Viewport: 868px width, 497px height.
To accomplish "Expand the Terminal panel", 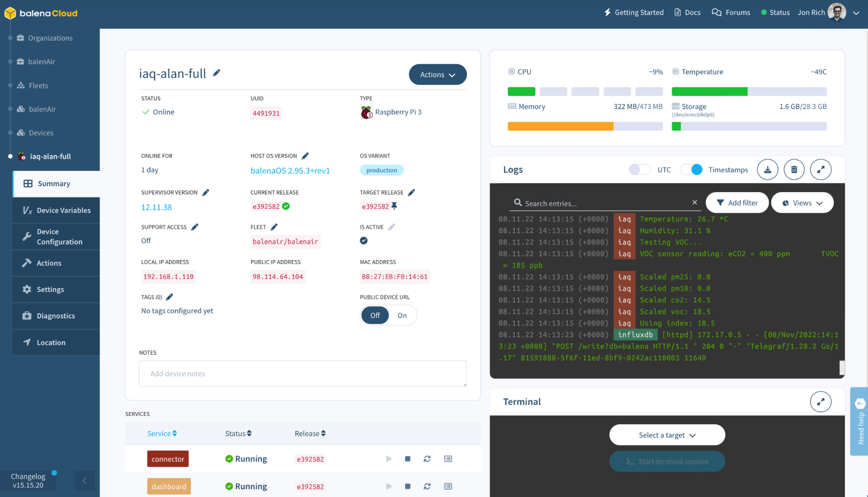I will click(x=821, y=401).
